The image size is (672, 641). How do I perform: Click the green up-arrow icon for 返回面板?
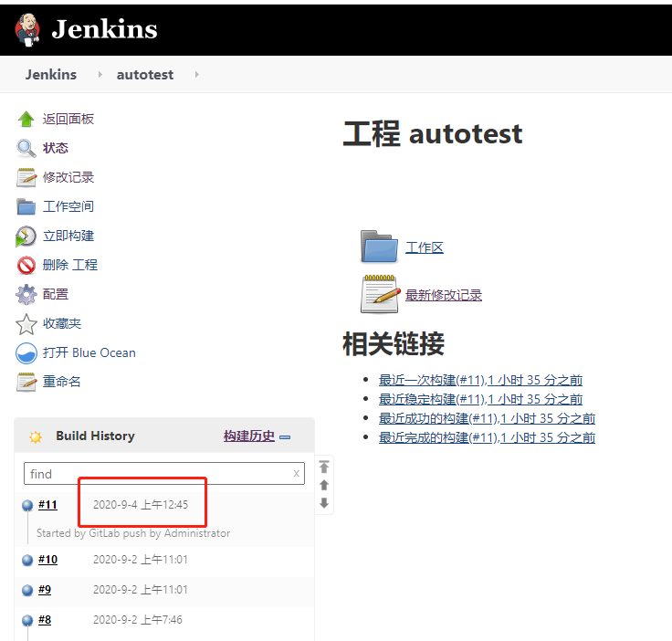26,119
